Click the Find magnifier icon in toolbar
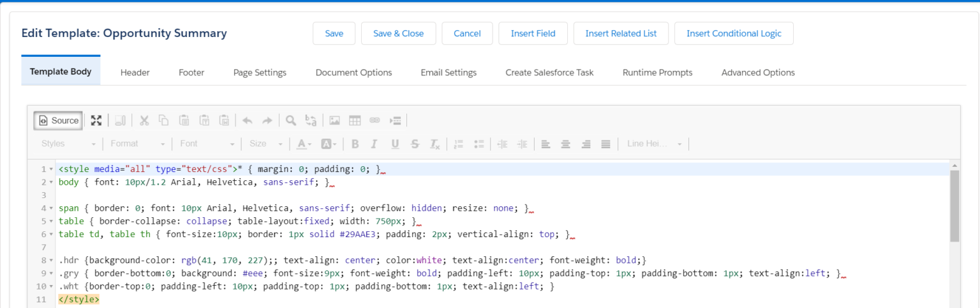 [290, 120]
